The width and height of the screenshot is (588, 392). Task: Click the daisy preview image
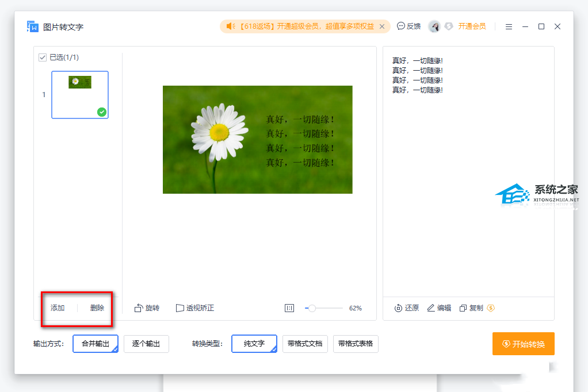point(257,140)
